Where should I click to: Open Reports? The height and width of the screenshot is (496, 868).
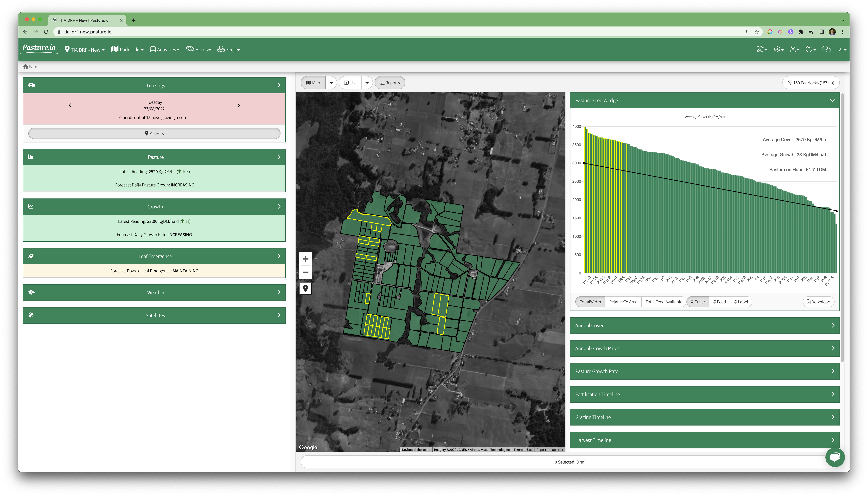coord(390,83)
